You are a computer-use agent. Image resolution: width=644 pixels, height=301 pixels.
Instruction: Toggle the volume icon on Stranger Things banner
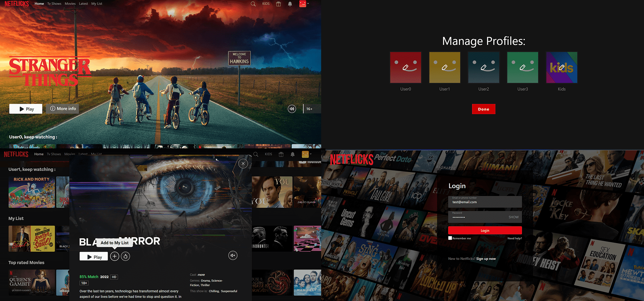pyautogui.click(x=292, y=109)
